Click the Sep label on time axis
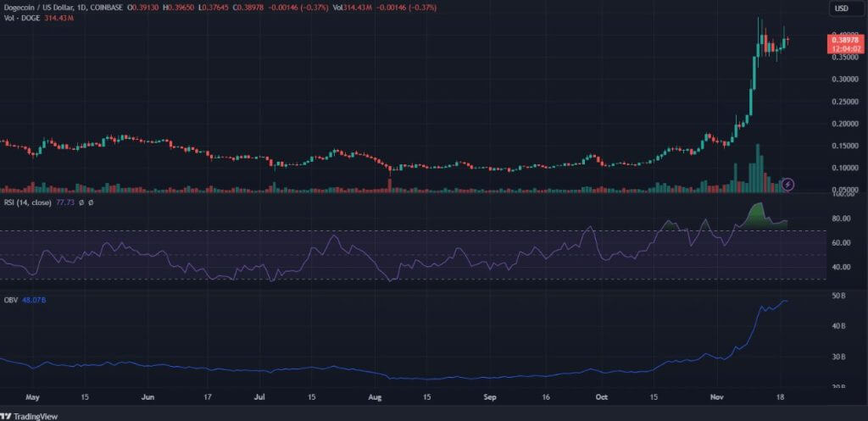The height and width of the screenshot is (421, 868). (489, 397)
